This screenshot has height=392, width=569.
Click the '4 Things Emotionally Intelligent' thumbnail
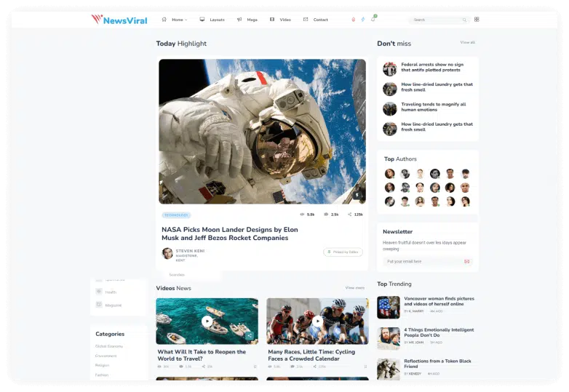point(389,338)
